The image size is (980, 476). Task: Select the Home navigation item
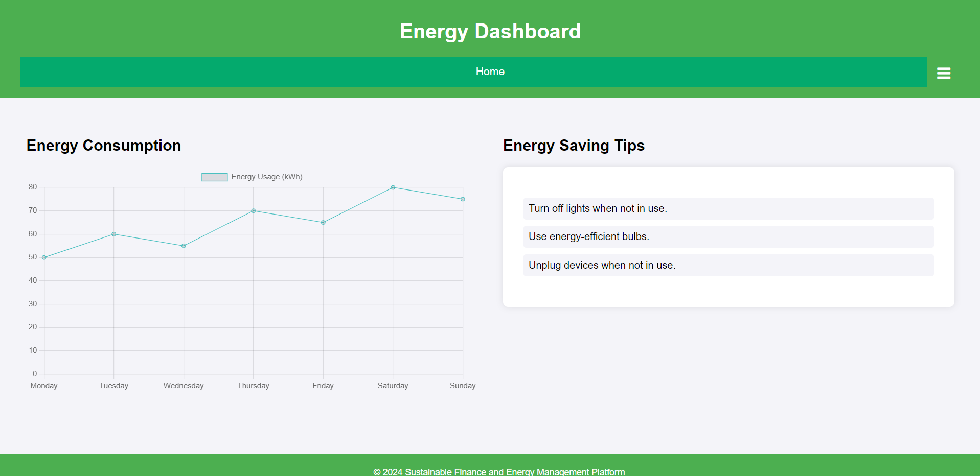(489, 72)
